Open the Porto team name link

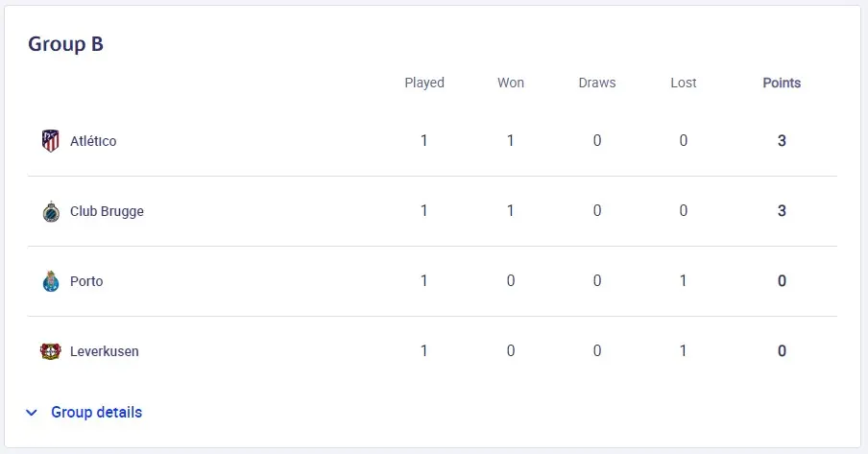click(86, 281)
